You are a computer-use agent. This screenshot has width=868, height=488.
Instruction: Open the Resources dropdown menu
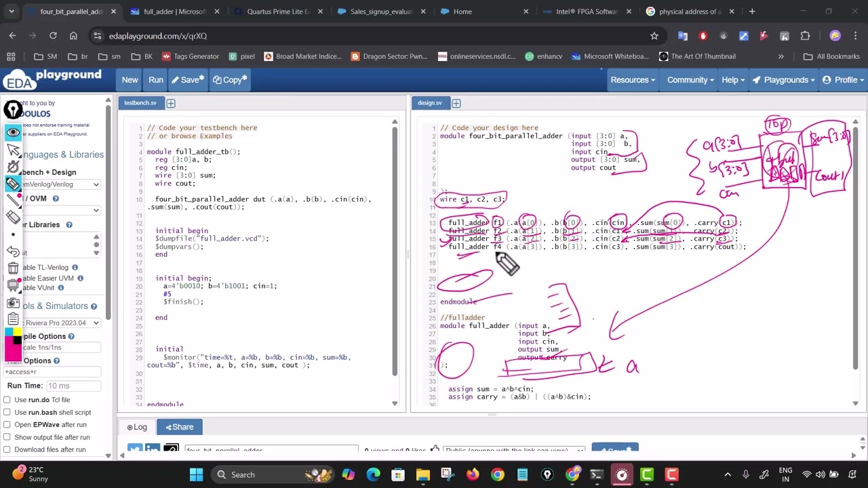pyautogui.click(x=633, y=80)
